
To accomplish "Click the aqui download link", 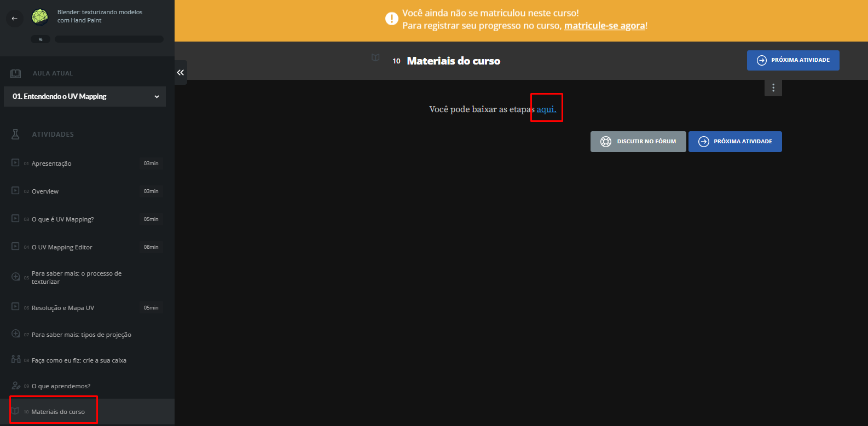I will pos(546,109).
